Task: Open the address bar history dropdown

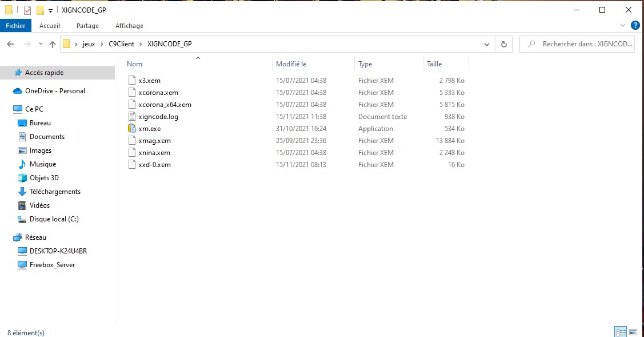Action: [x=487, y=45]
